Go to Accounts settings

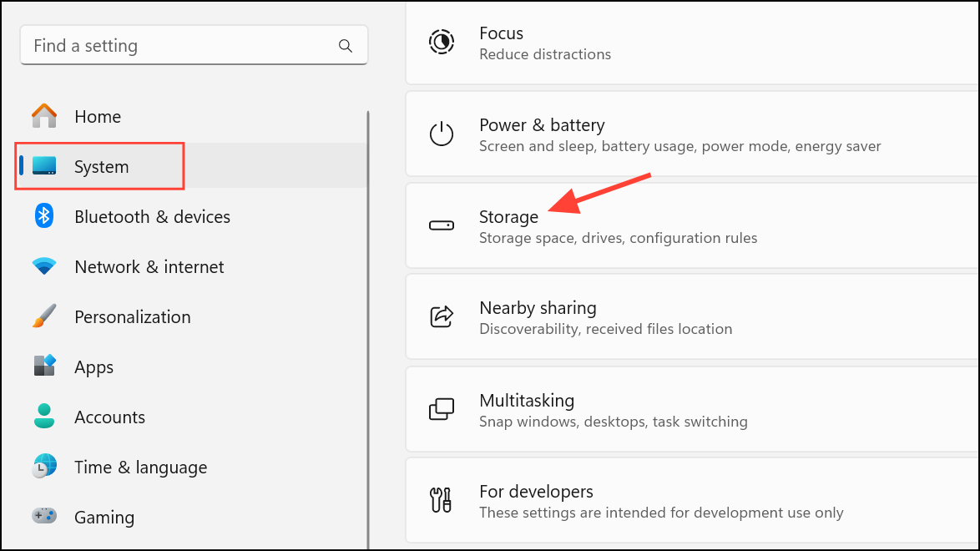coord(109,417)
